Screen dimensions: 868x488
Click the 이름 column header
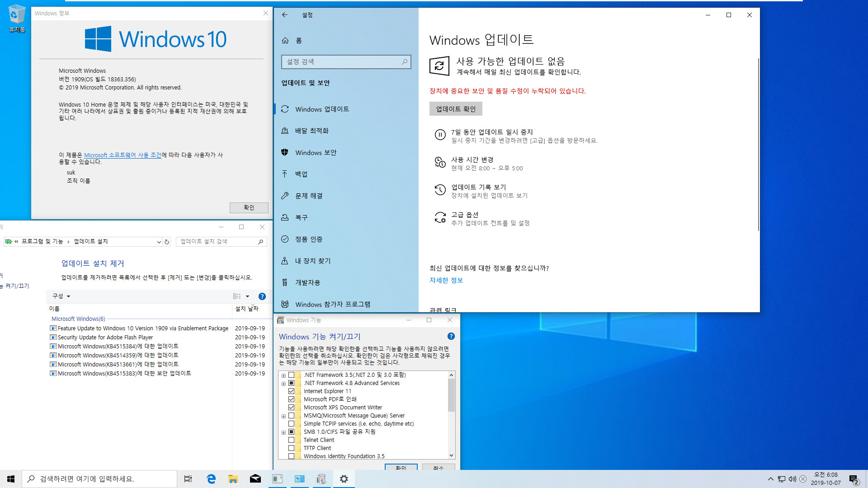140,309
